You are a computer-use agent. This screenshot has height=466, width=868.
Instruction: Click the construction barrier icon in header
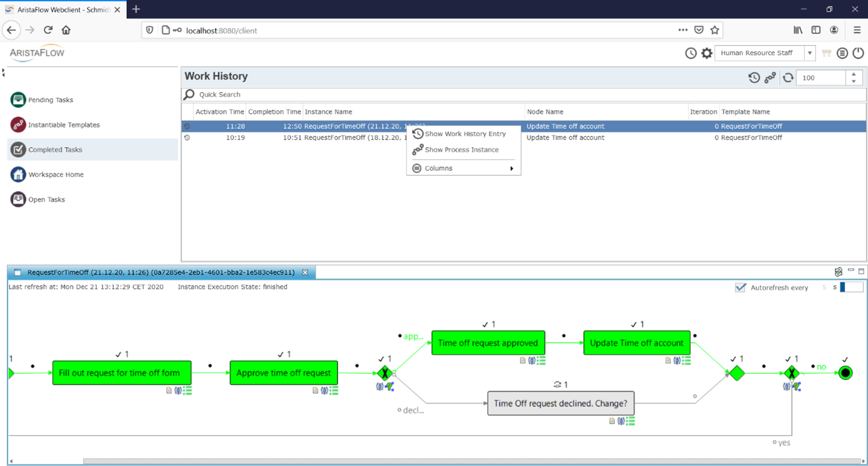827,53
